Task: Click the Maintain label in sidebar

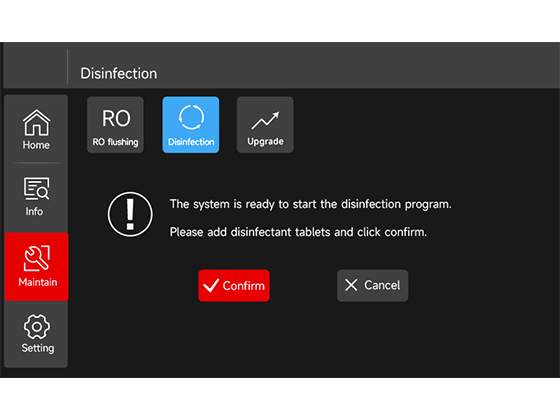Action: click(x=38, y=282)
